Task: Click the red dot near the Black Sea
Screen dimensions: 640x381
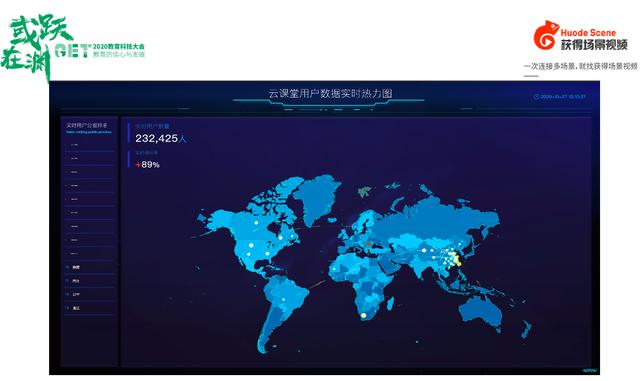Action: click(369, 244)
